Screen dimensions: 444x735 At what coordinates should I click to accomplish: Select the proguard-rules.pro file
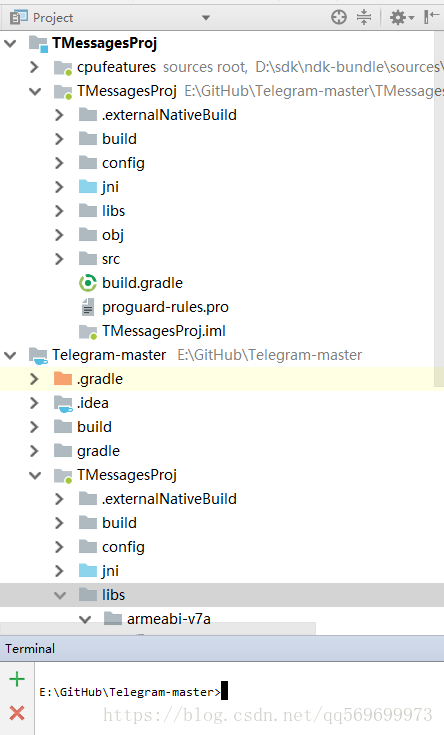(x=165, y=307)
